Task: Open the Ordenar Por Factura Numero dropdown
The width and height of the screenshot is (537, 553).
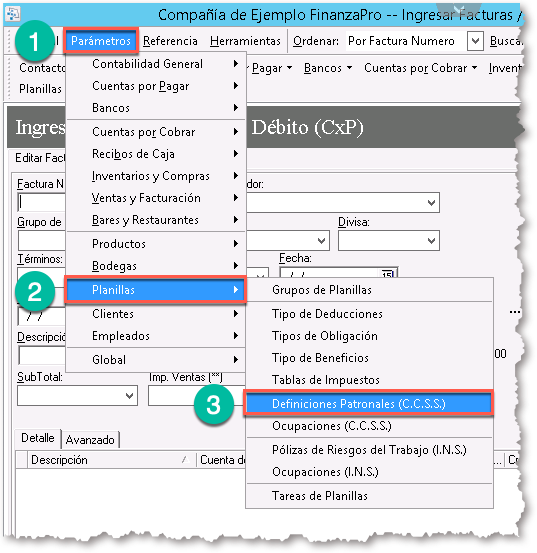Action: point(475,41)
